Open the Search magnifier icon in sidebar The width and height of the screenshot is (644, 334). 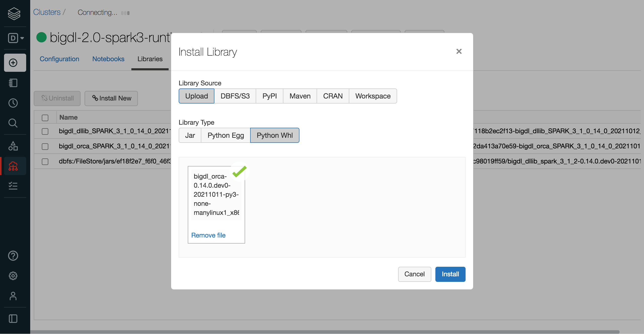tap(13, 123)
